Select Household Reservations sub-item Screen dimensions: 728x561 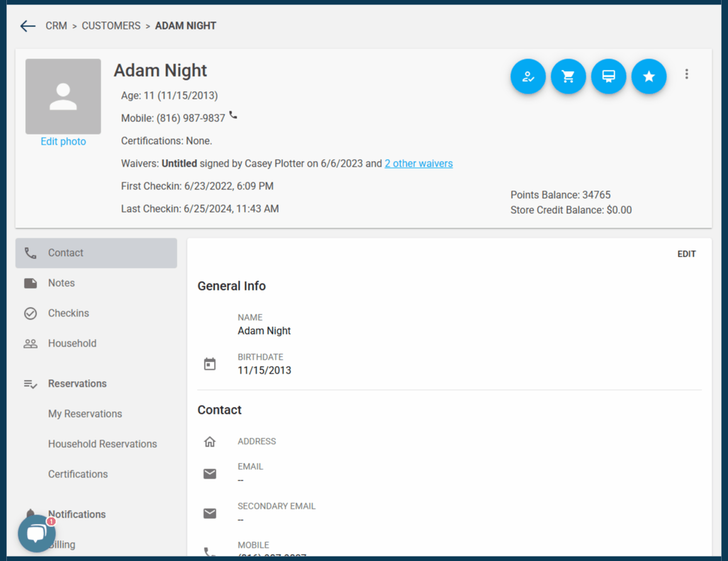103,444
